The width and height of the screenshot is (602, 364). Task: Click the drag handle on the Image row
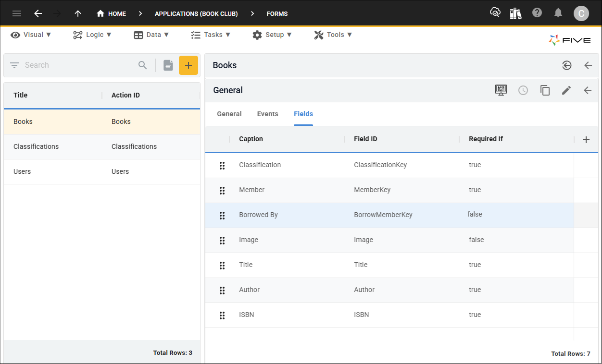click(x=222, y=241)
